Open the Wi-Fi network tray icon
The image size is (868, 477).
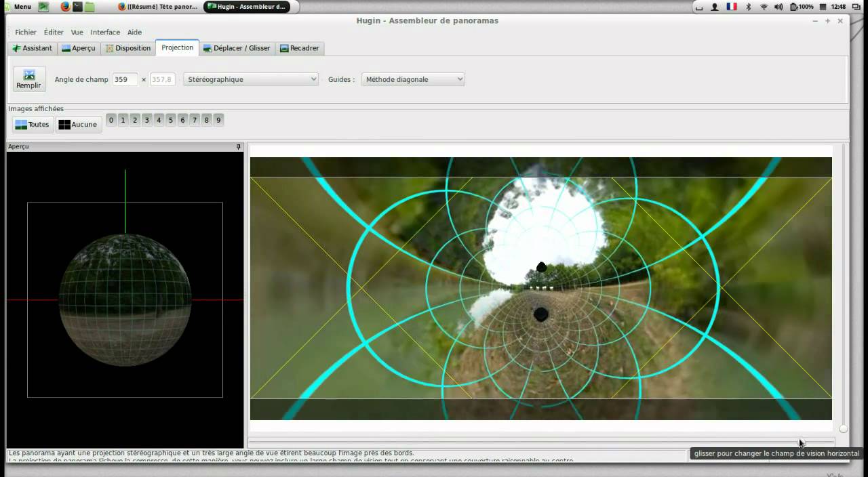[764, 7]
